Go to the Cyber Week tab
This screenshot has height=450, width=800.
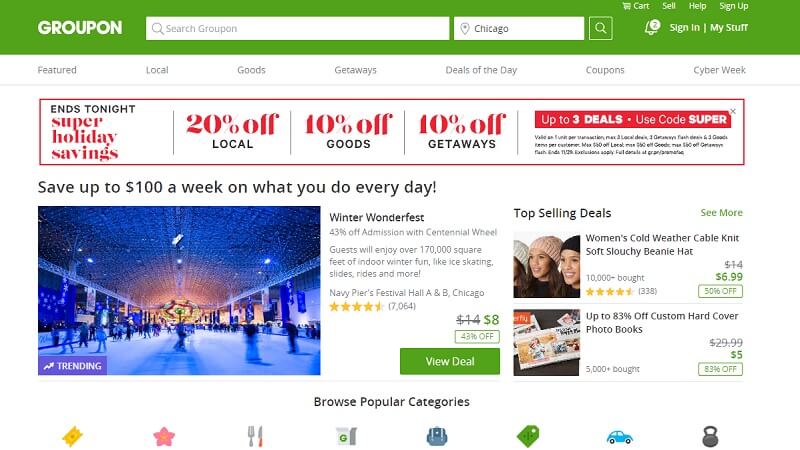(x=719, y=70)
